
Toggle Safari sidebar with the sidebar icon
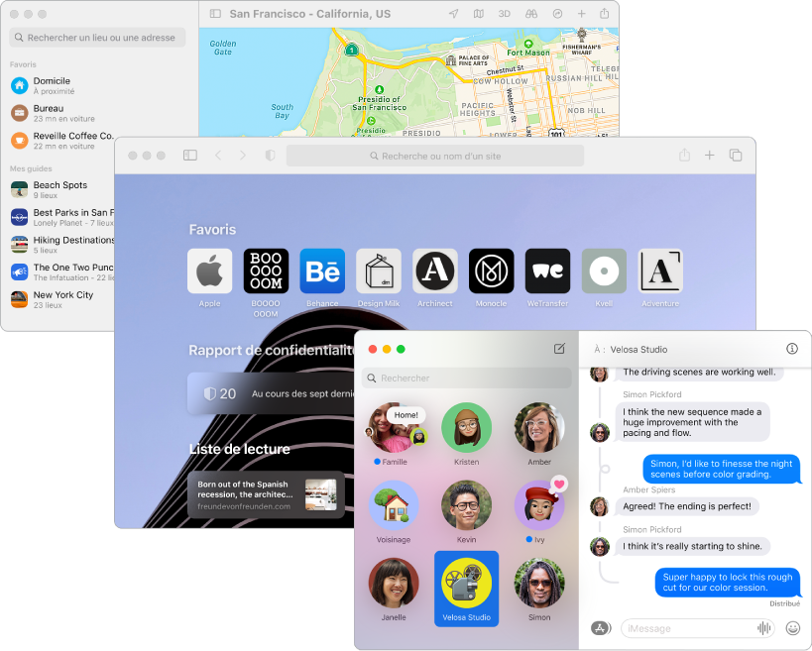[x=190, y=156]
